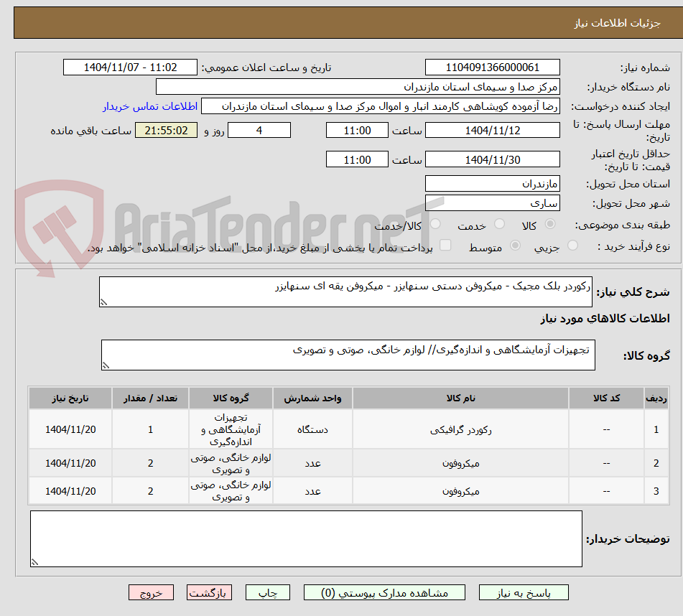683x616 pixels.
Task: Toggle the Islamic treasury payment checkbox
Action: pos(445,245)
